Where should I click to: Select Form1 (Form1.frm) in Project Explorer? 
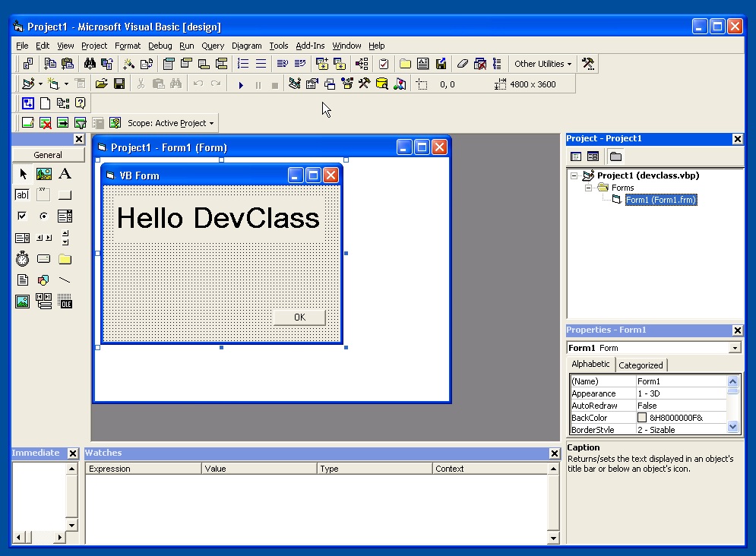(660, 200)
